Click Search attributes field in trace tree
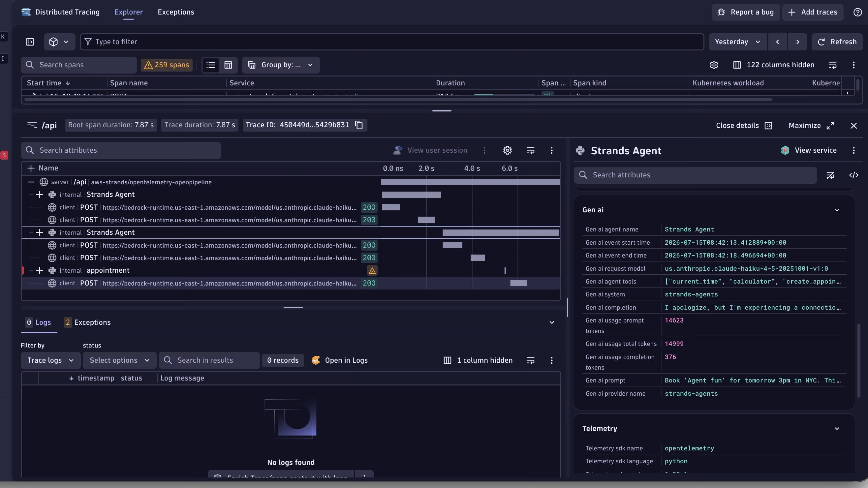The image size is (868, 488). (121, 151)
